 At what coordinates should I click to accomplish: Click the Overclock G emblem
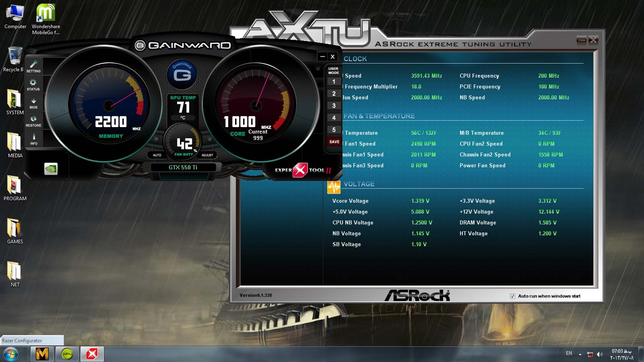pos(182,74)
